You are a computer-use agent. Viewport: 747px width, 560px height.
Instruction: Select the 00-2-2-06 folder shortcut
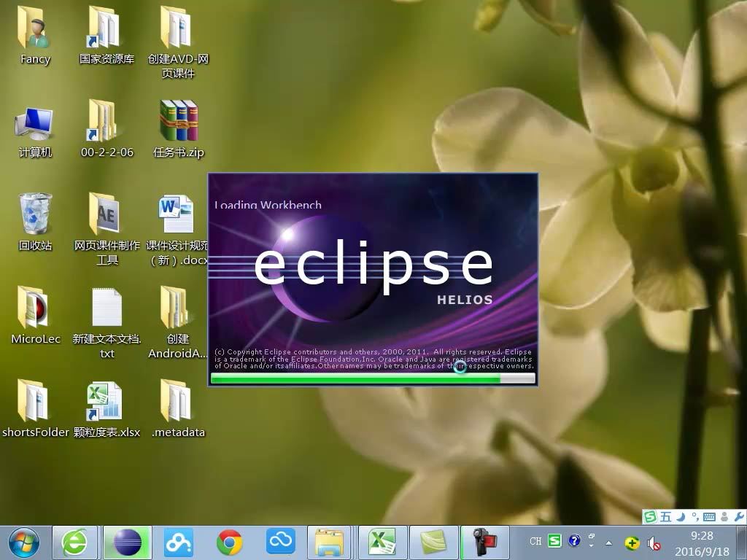[x=107, y=130]
